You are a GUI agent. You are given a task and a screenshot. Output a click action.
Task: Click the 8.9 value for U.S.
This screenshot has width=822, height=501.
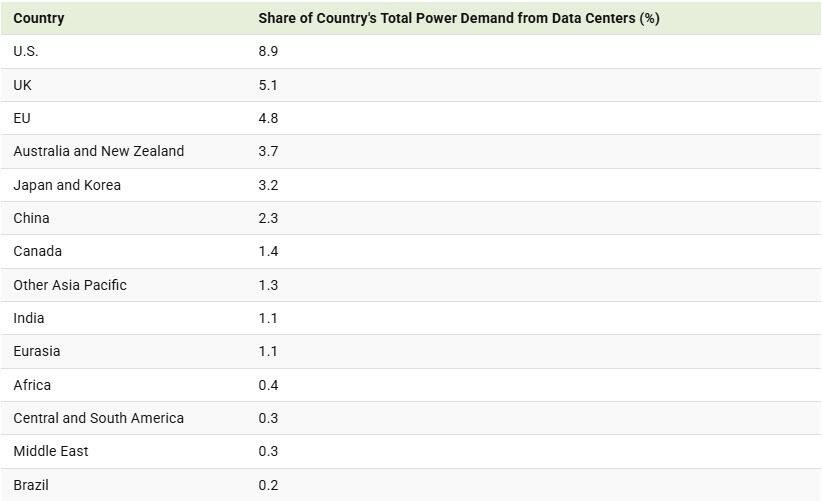(x=268, y=51)
